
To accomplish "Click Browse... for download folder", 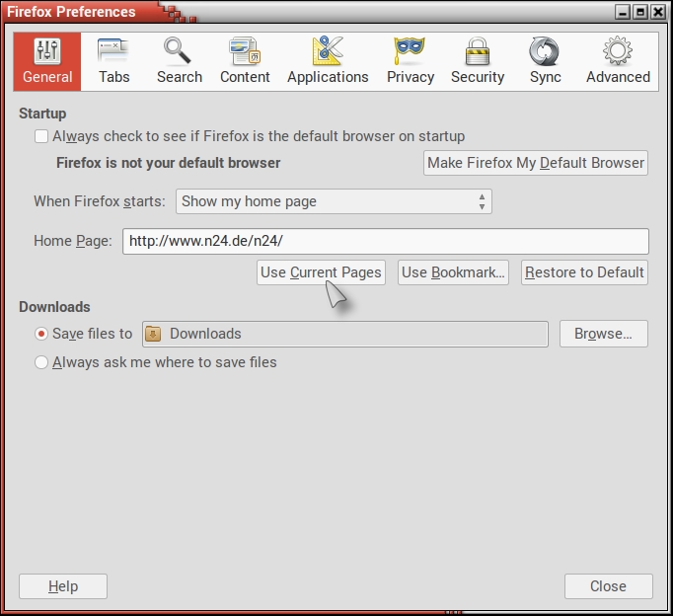I will (604, 334).
